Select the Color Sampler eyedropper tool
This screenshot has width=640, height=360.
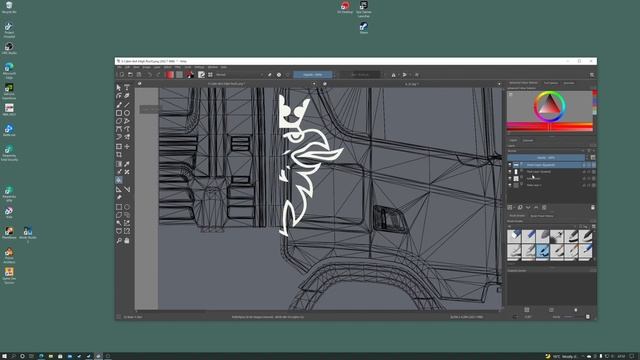pyautogui.click(x=127, y=164)
